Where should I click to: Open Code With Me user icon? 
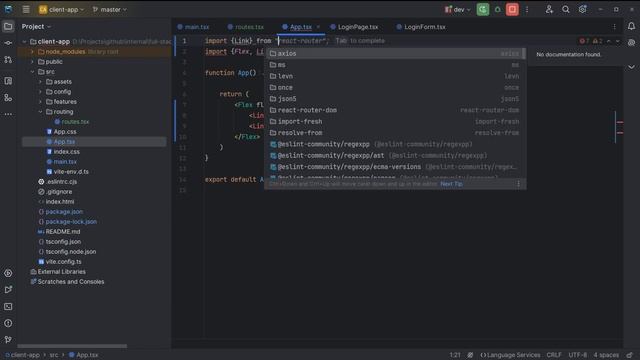coord(549,9)
